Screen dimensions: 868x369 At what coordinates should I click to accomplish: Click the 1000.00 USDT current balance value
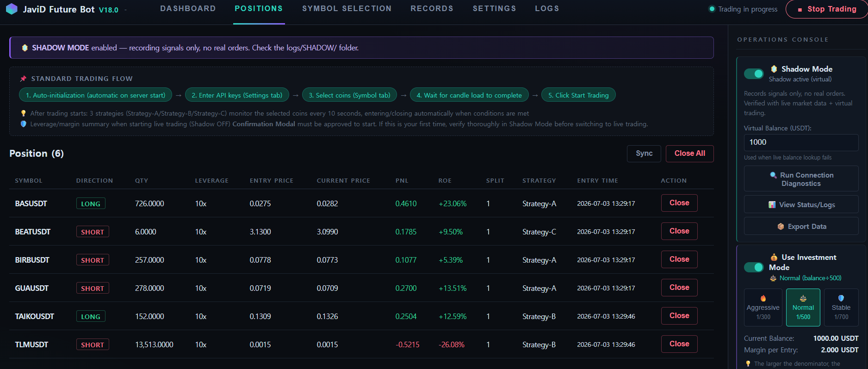(836, 338)
